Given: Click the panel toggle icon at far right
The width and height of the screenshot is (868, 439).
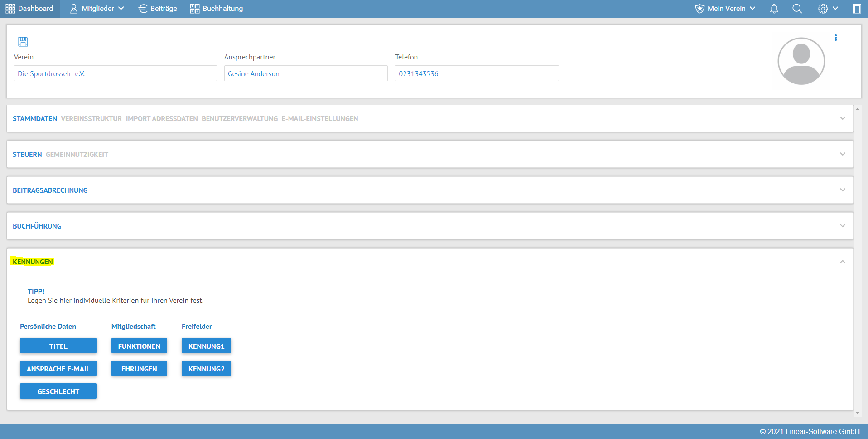Looking at the screenshot, I should (x=857, y=9).
